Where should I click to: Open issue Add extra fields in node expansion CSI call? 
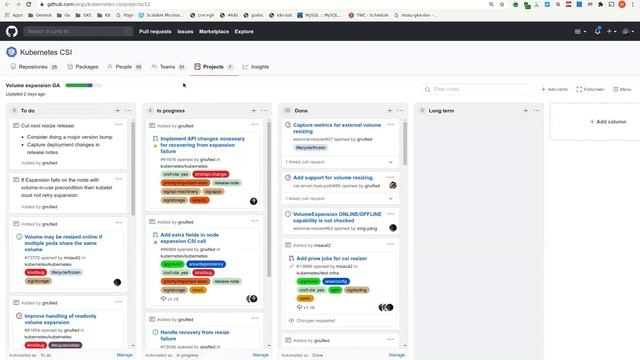click(189, 238)
